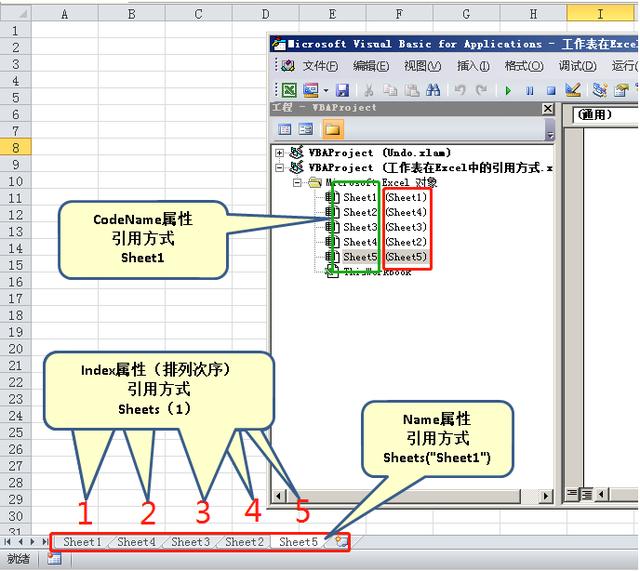The height and width of the screenshot is (571, 640).
Task: Close the VBAProject explorer panel
Action: pyautogui.click(x=548, y=108)
